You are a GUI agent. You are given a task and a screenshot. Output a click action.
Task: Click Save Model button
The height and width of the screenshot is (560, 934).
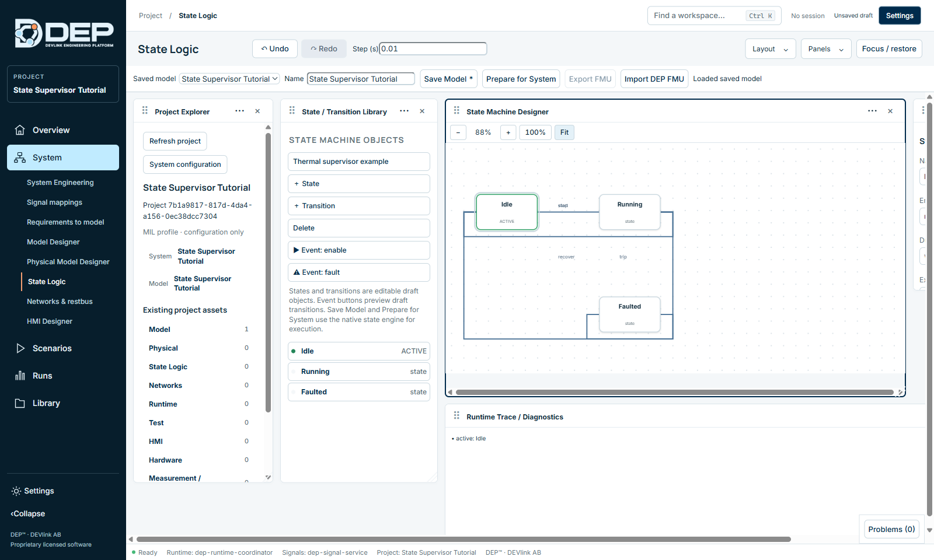click(x=448, y=79)
